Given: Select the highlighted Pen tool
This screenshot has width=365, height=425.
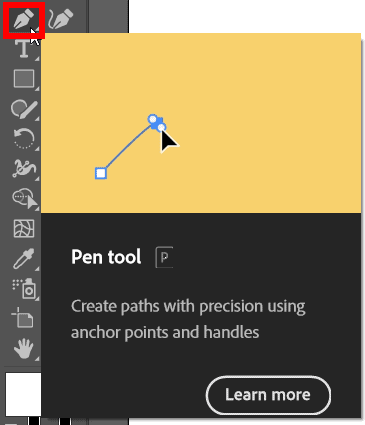Looking at the screenshot, I should [24, 19].
